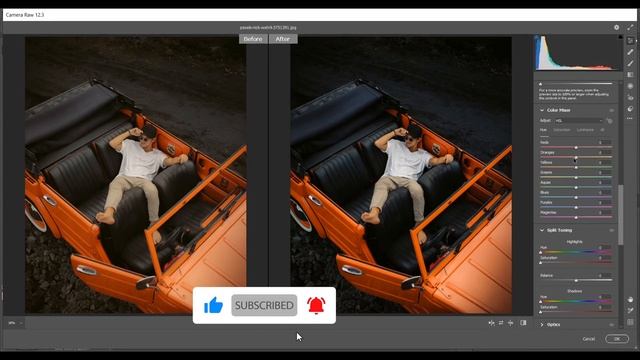Image resolution: width=640 pixels, height=360 pixels.
Task: Hide Split Toning edits with eye icon
Action: click(x=611, y=230)
